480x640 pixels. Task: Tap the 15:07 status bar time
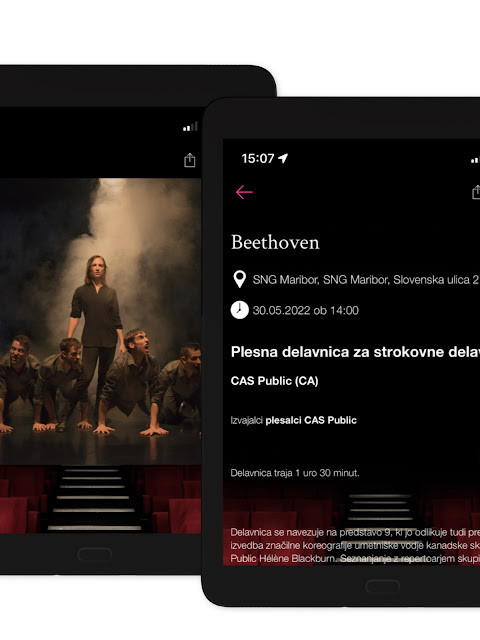pos(258,158)
